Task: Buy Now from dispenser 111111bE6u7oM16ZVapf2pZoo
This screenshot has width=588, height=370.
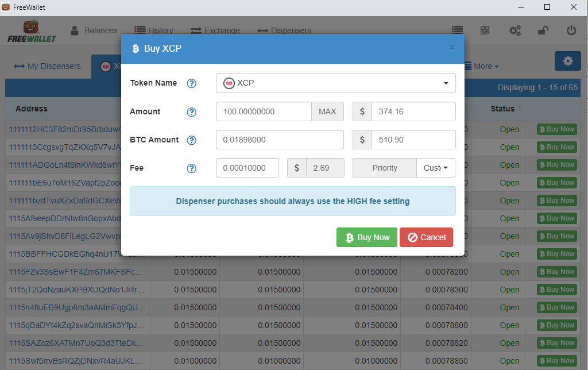Action: coord(556,183)
